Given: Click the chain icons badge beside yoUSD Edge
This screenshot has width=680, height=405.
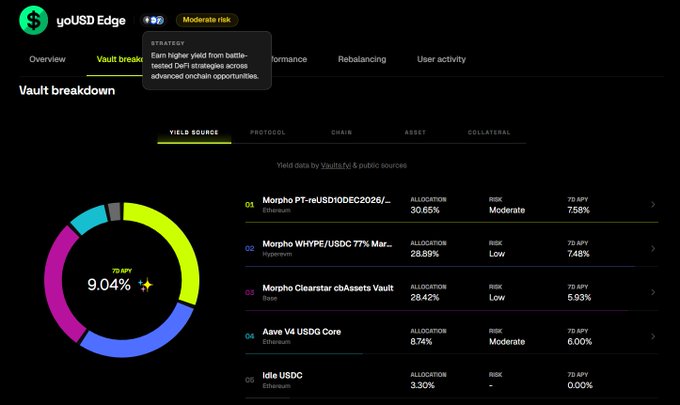Looking at the screenshot, I should pos(154,20).
